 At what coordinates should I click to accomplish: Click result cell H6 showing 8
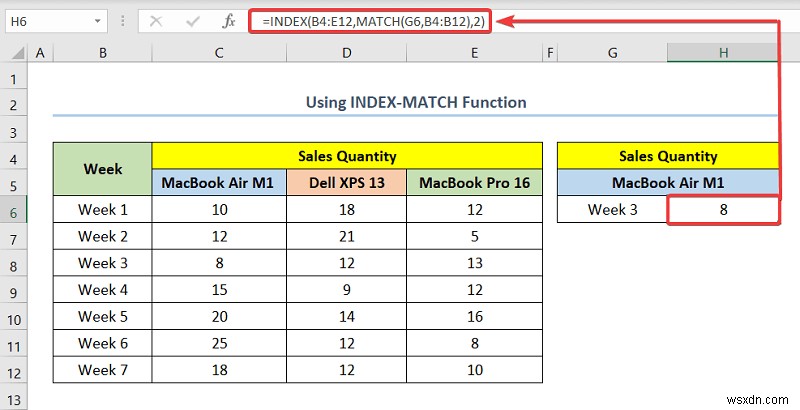click(723, 209)
